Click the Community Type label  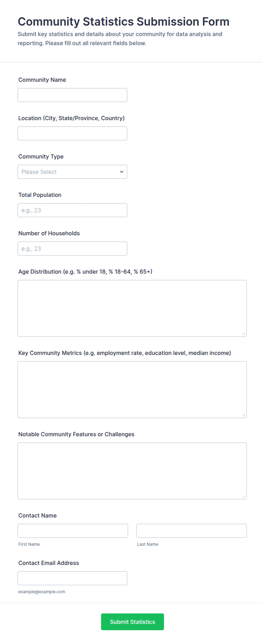pyautogui.click(x=41, y=157)
